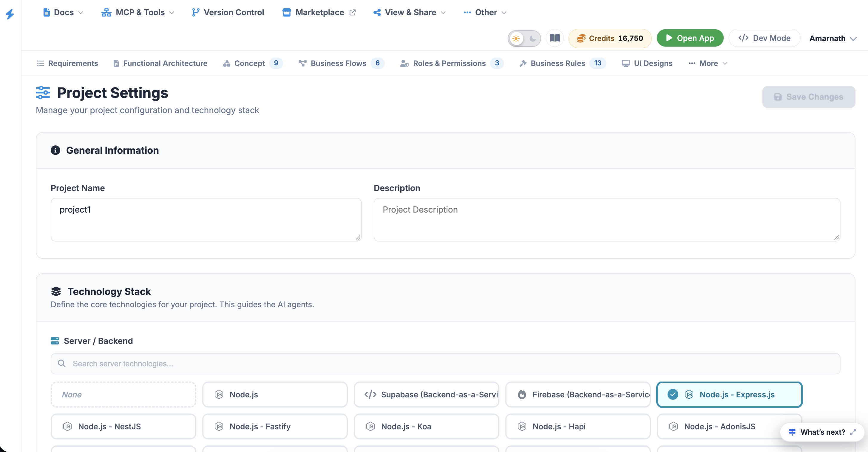Click the What's next? button

822,432
